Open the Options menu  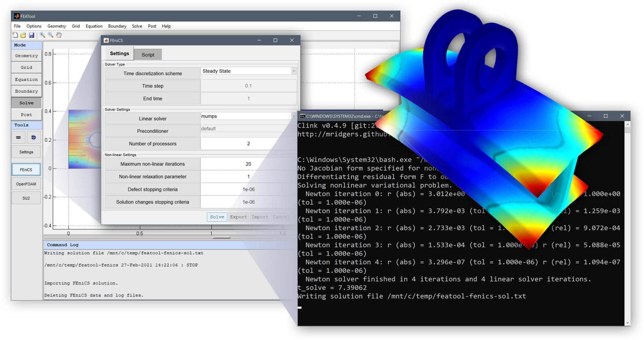click(34, 26)
